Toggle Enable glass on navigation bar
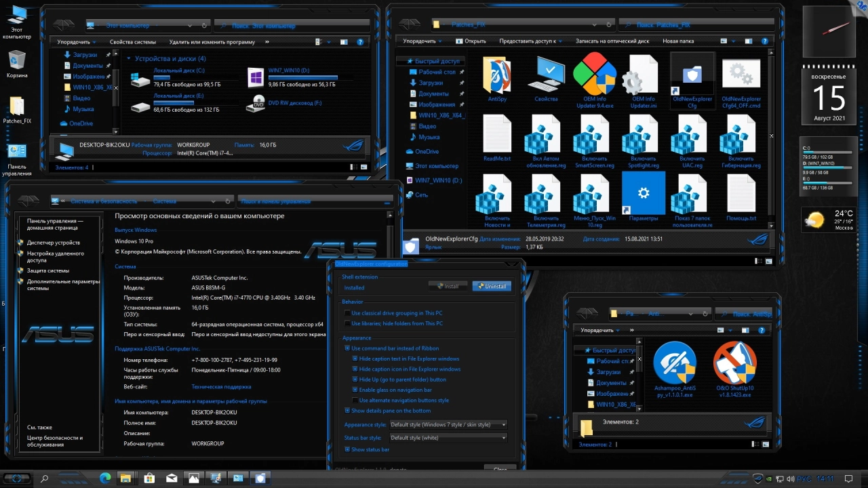868x488 pixels. click(x=355, y=390)
